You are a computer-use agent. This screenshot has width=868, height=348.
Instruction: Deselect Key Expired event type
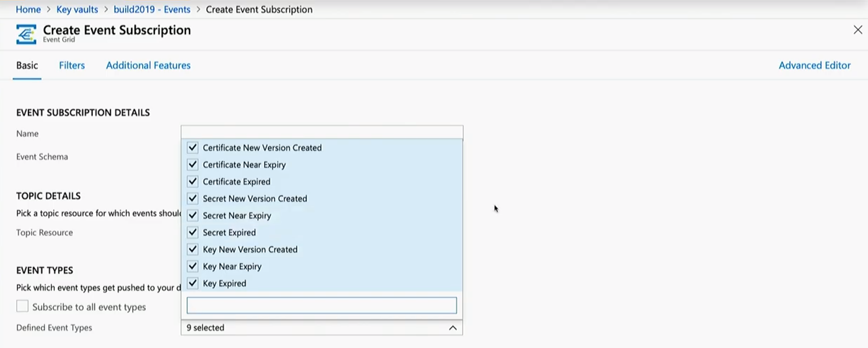193,283
